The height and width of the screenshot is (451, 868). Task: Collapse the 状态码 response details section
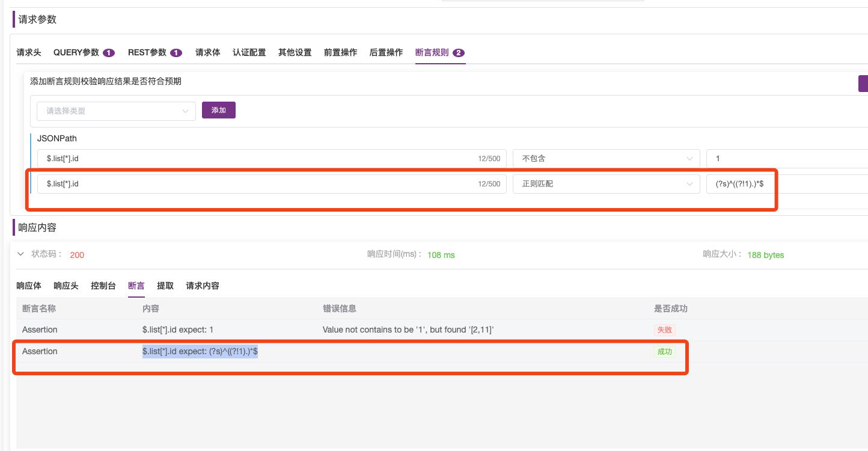(20, 254)
